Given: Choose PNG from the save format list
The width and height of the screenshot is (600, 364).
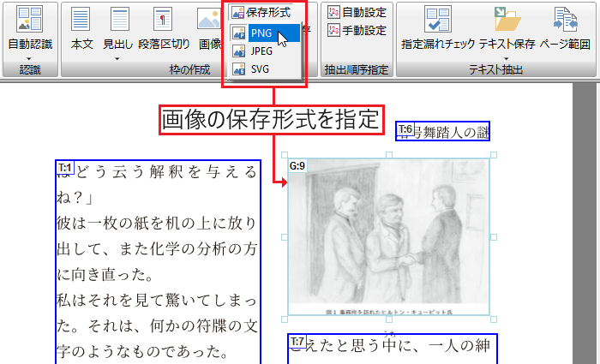Looking at the screenshot, I should coord(262,33).
